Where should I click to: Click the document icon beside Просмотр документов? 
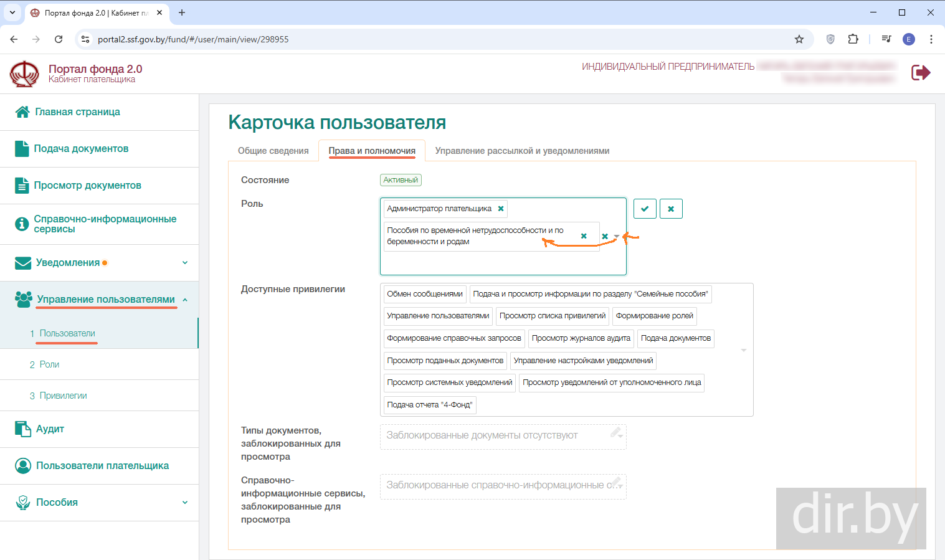coord(22,186)
